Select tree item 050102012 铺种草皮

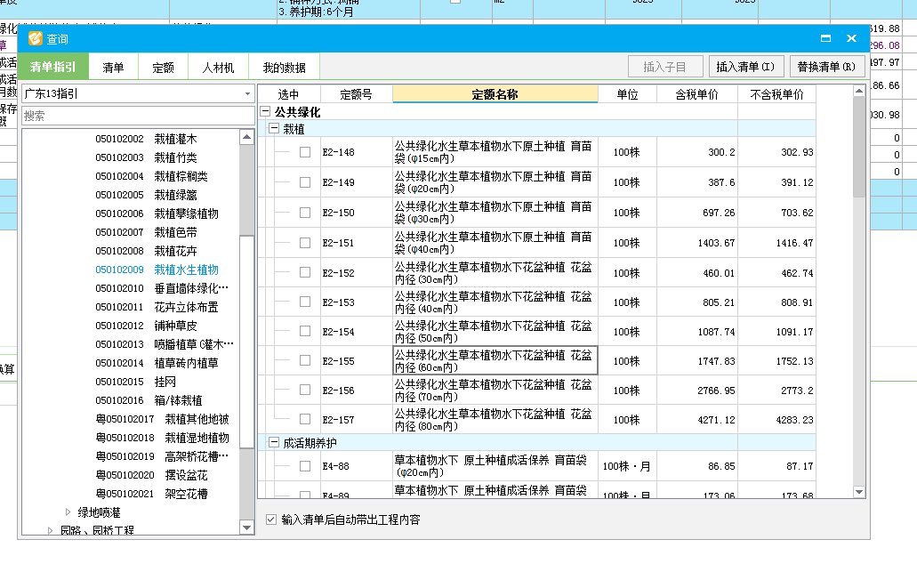146,326
